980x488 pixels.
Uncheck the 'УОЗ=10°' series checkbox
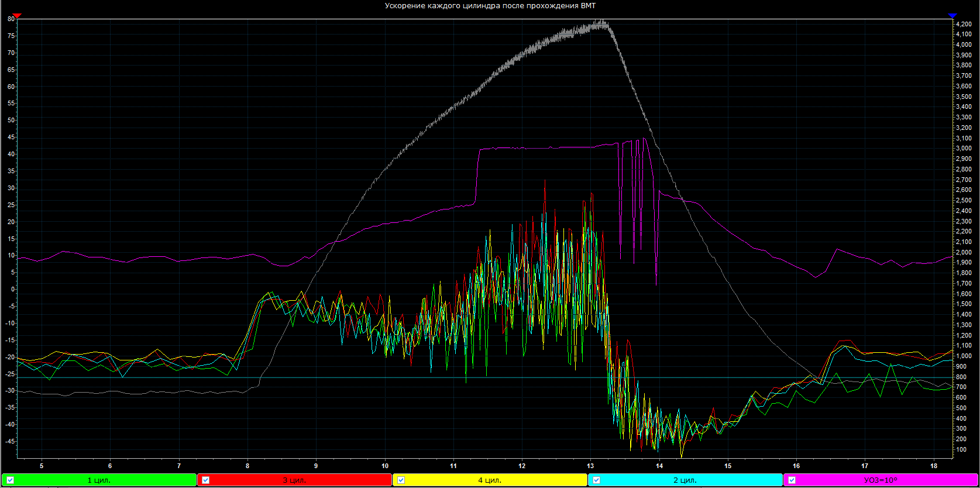(792, 480)
